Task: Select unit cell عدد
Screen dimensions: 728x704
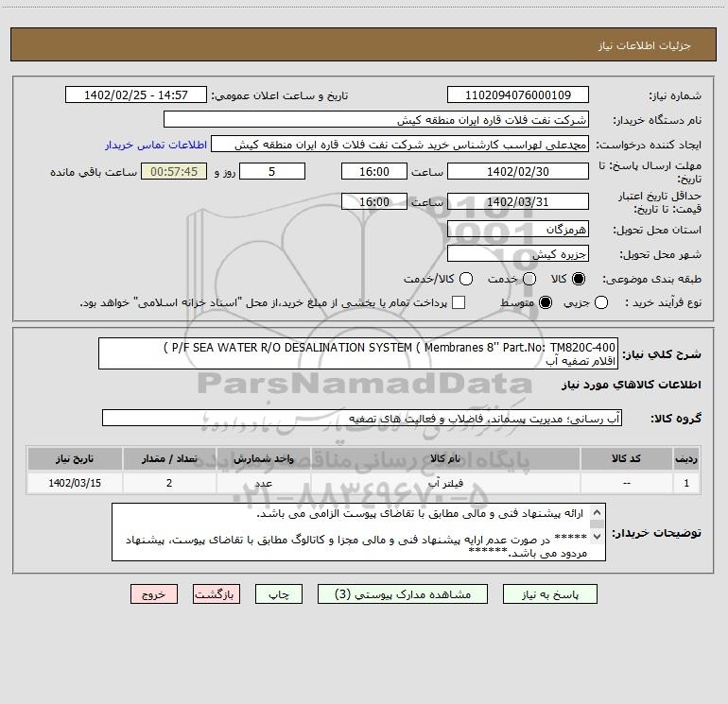Action: (x=263, y=483)
